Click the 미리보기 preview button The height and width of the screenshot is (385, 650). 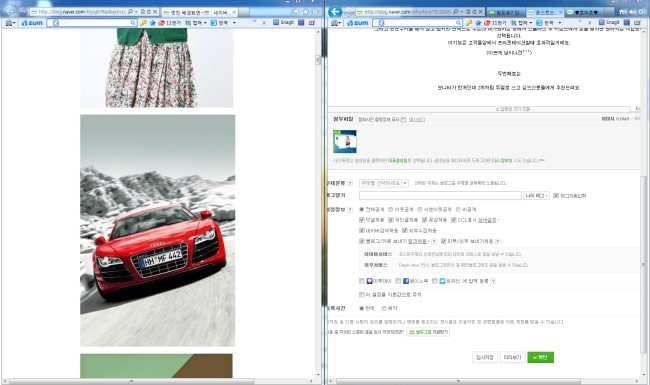512,357
